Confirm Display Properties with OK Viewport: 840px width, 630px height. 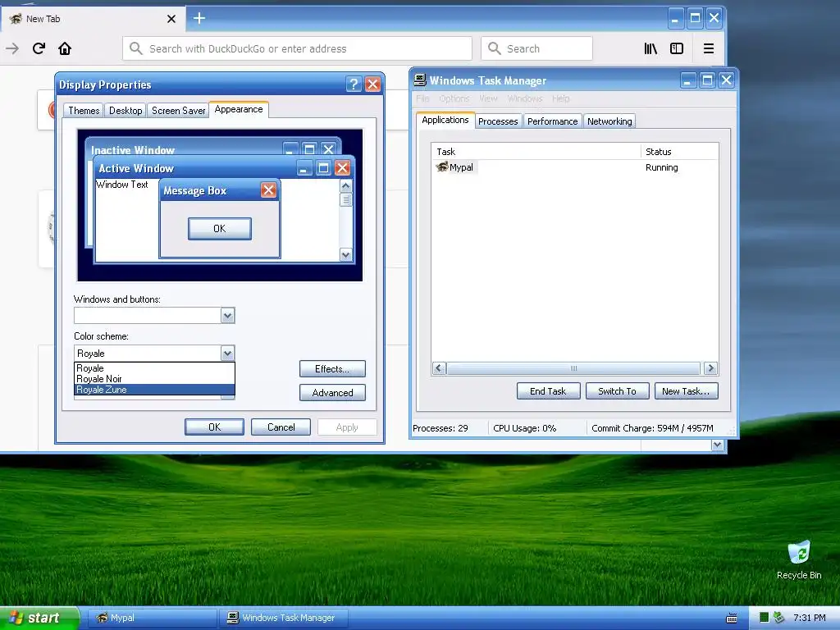214,427
